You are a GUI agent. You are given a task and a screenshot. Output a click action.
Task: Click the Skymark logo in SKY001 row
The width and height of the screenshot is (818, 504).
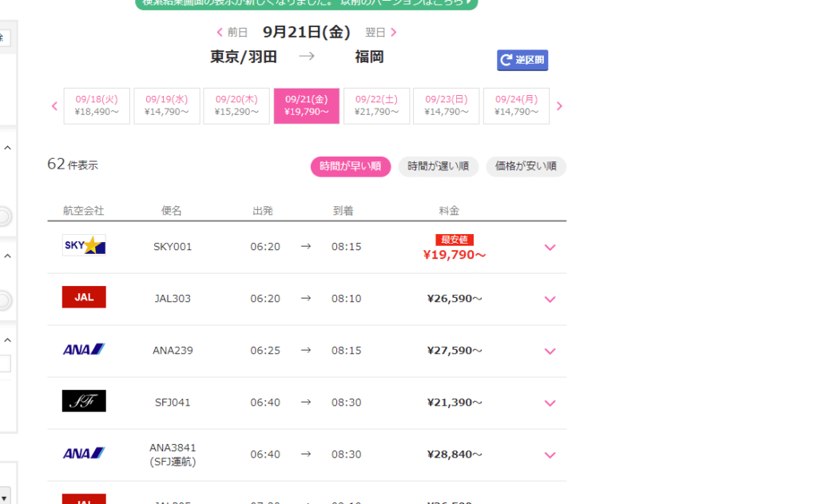(x=84, y=245)
